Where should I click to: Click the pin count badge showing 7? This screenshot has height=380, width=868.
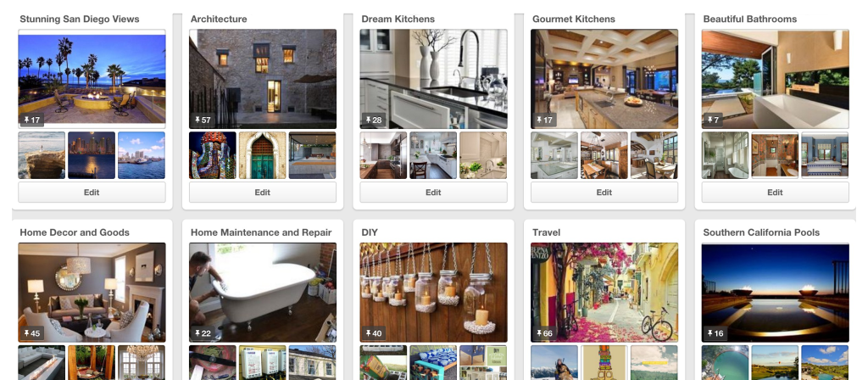point(713,120)
